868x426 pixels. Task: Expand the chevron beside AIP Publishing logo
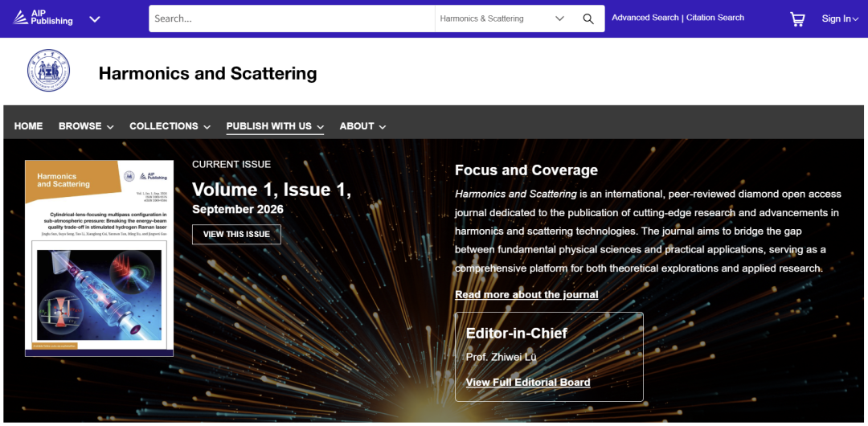click(95, 18)
